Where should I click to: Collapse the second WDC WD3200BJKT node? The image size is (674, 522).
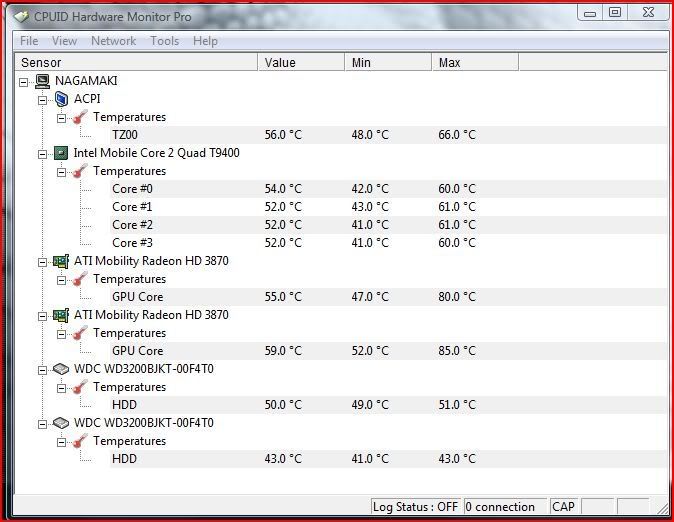tap(43, 424)
